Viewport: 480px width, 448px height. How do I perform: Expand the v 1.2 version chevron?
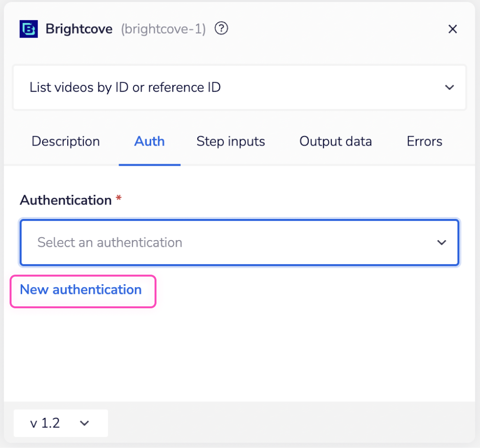(84, 423)
